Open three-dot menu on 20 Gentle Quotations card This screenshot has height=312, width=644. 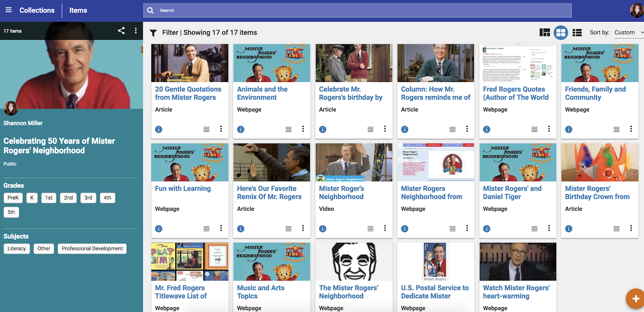[221, 129]
